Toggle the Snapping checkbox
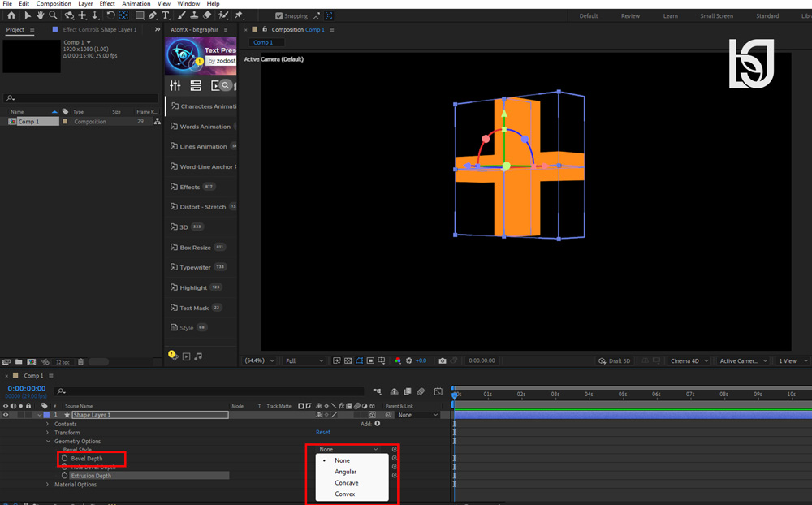 (279, 16)
